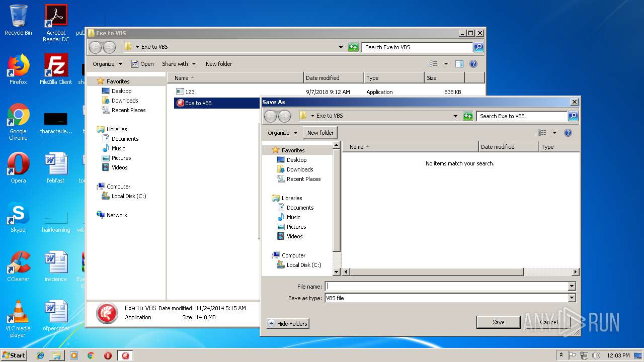Viewport: 644px width, 362px height.
Task: Click New folder in Save As dialog
Action: click(320, 133)
